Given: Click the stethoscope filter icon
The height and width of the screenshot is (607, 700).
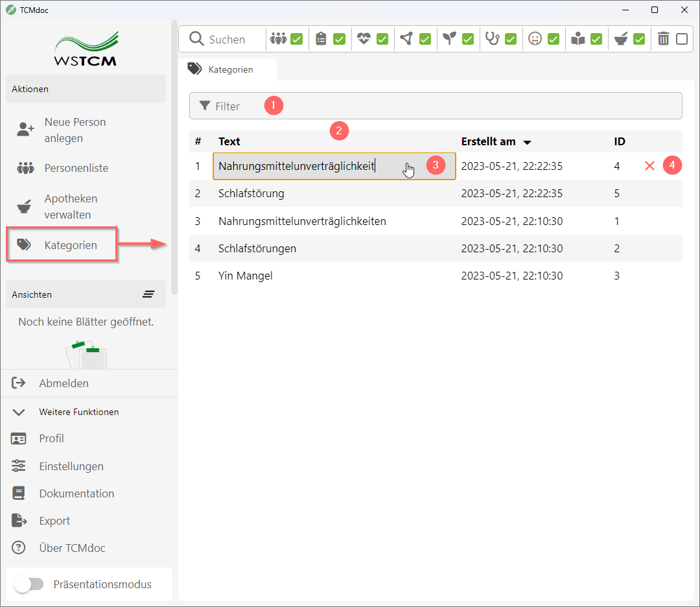Looking at the screenshot, I should pyautogui.click(x=493, y=39).
